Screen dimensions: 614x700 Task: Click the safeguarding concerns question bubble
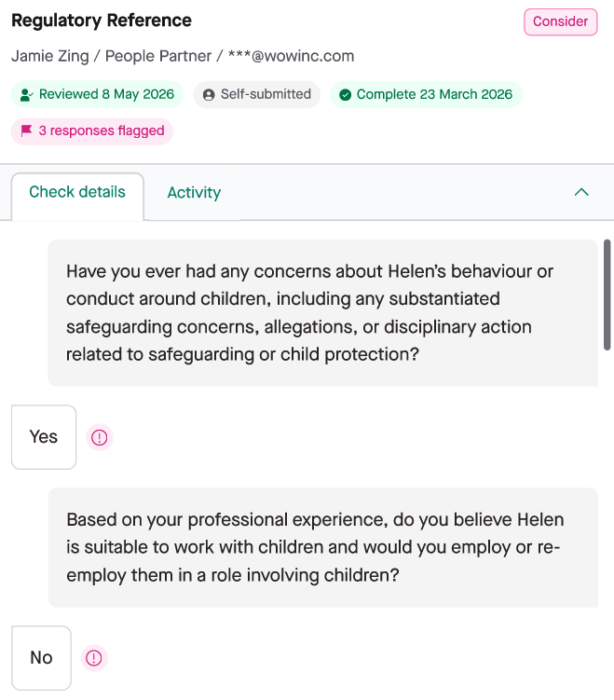[x=322, y=313]
